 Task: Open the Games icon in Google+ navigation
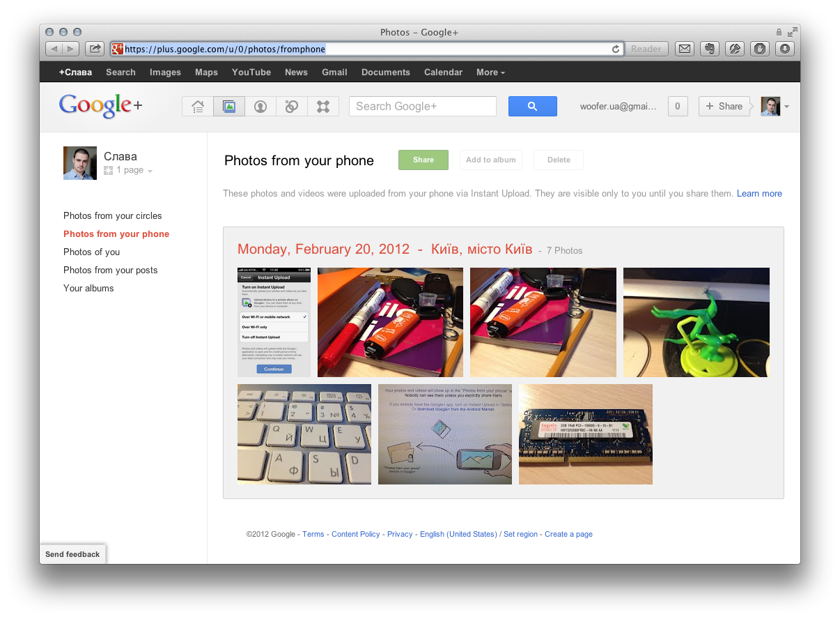click(x=322, y=106)
